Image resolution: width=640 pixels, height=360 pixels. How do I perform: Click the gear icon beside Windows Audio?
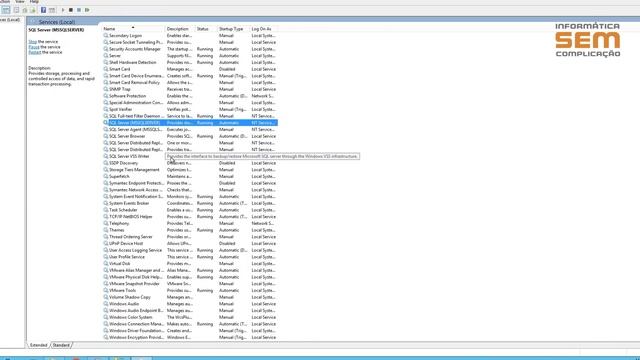click(x=106, y=304)
